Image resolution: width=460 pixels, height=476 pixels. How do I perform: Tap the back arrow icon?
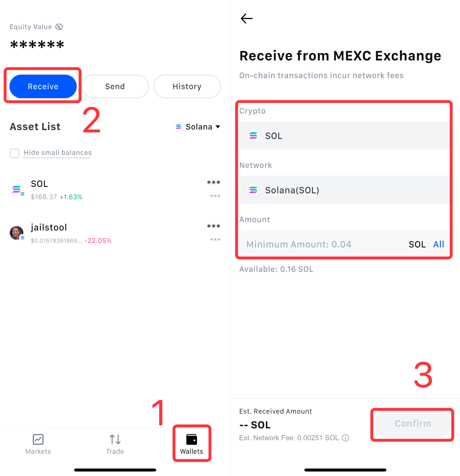point(246,19)
